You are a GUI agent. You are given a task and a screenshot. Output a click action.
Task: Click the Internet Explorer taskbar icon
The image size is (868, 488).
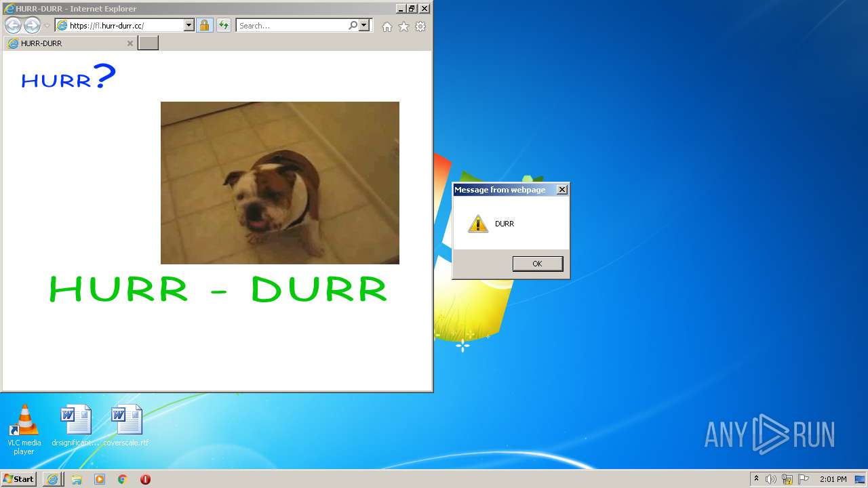(53, 479)
